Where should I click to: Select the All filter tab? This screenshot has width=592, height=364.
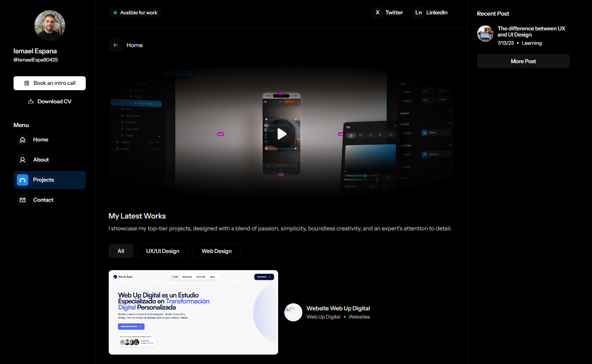tap(121, 251)
